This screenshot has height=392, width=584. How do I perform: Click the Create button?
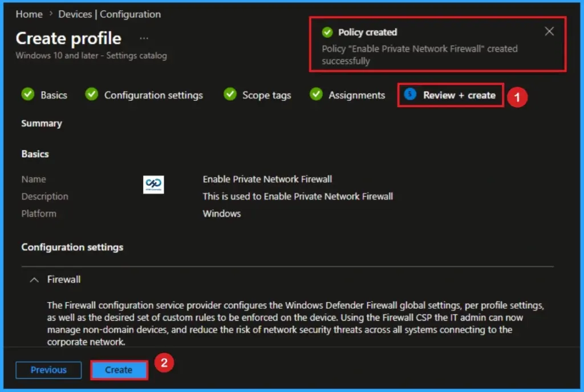pos(119,370)
